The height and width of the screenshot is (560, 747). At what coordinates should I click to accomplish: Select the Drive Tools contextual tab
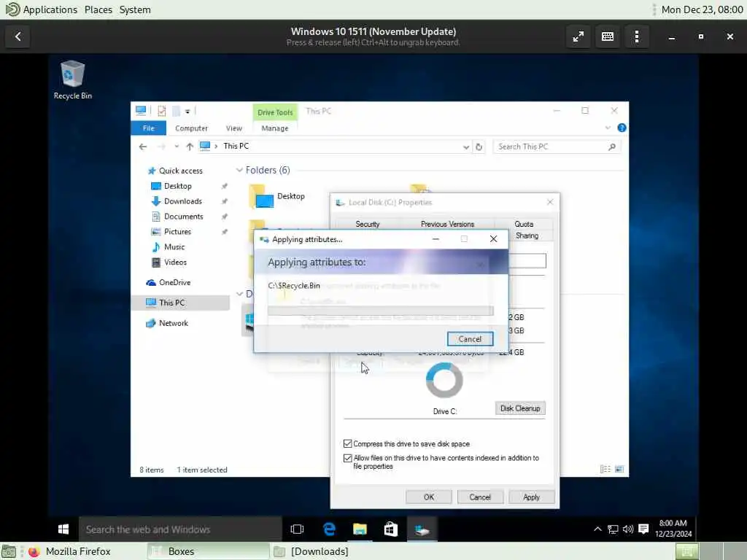point(275,112)
